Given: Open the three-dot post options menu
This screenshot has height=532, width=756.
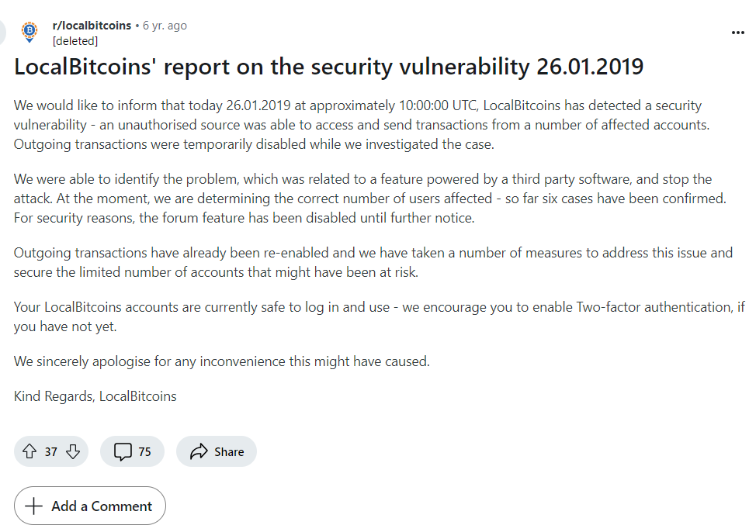Looking at the screenshot, I should pos(737,33).
